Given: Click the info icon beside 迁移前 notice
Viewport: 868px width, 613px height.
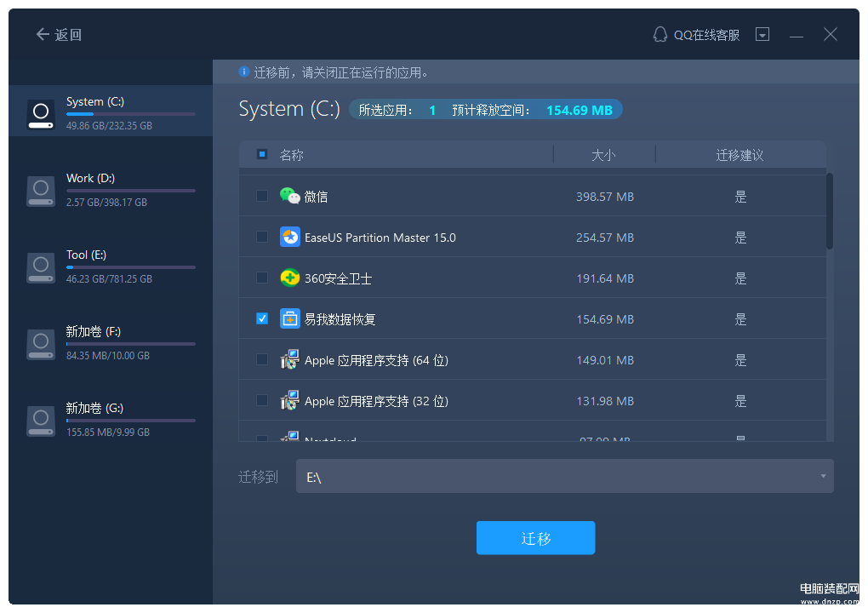Looking at the screenshot, I should click(243, 72).
